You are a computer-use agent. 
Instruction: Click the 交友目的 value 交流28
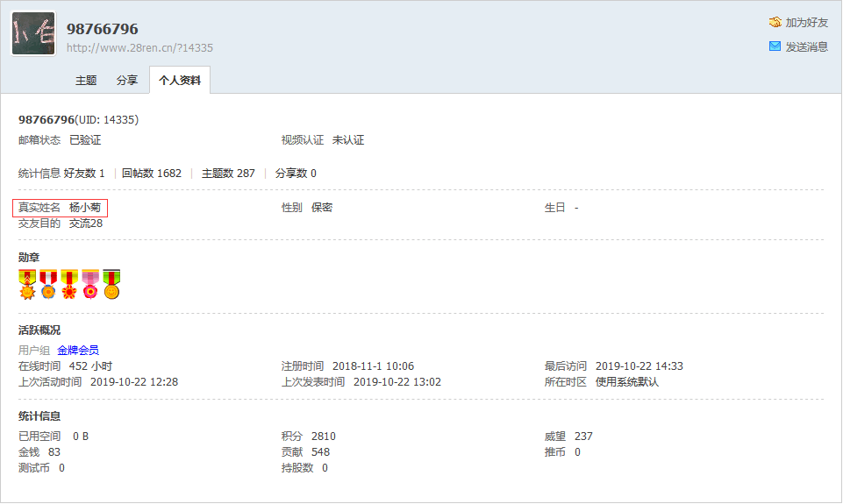coord(86,224)
